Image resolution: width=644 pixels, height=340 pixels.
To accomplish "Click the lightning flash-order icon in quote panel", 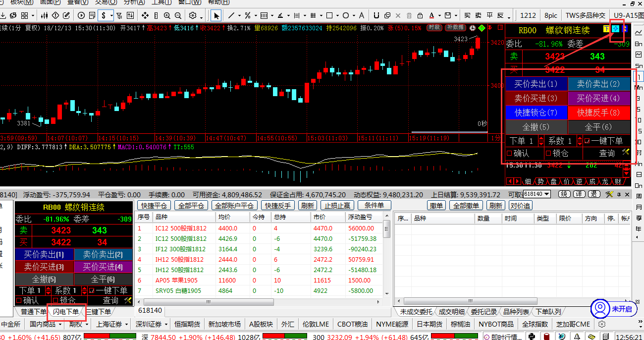I will 616,29.
